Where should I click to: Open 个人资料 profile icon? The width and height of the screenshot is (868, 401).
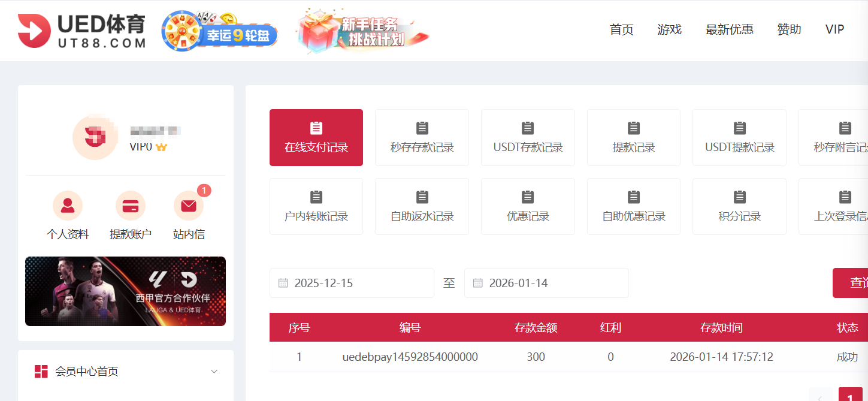pyautogui.click(x=68, y=206)
